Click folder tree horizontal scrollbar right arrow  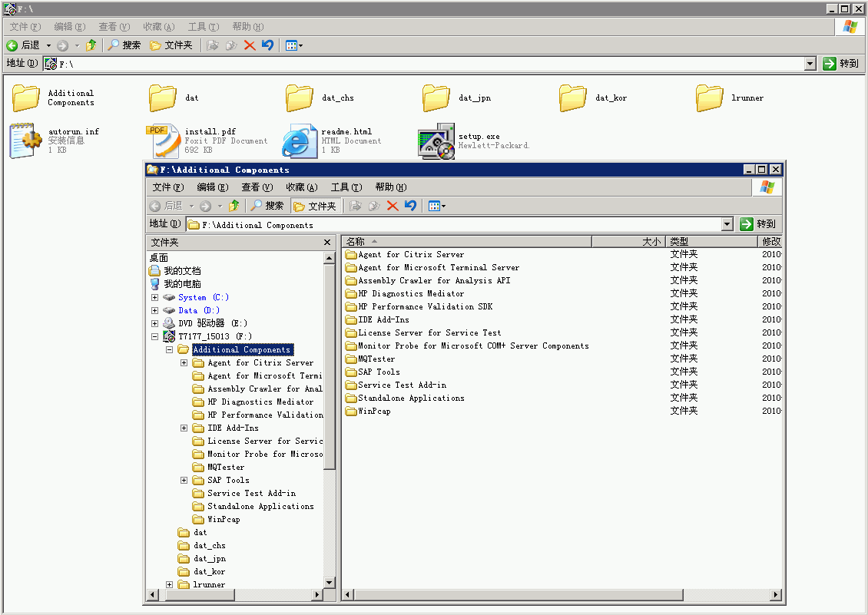[317, 594]
